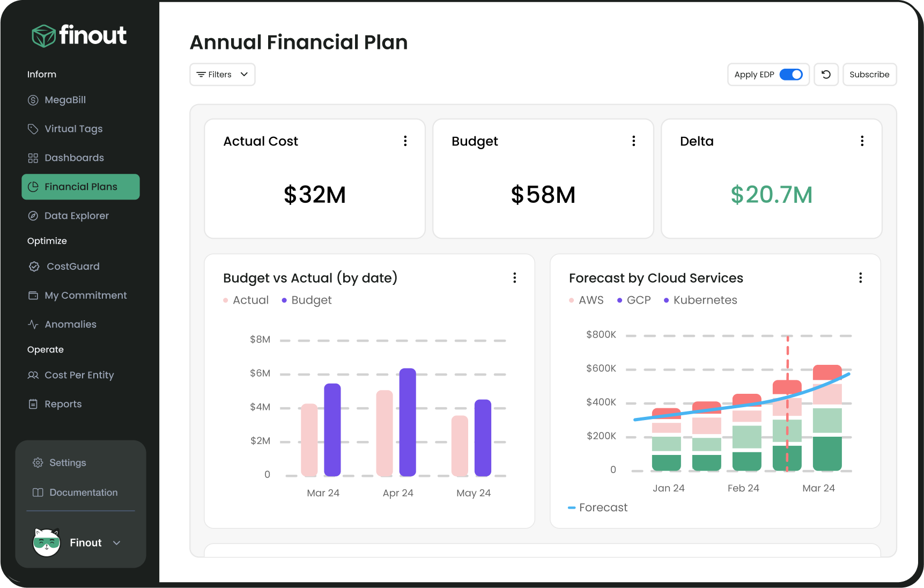The width and height of the screenshot is (924, 588).
Task: Open the Reports section
Action: (x=63, y=403)
